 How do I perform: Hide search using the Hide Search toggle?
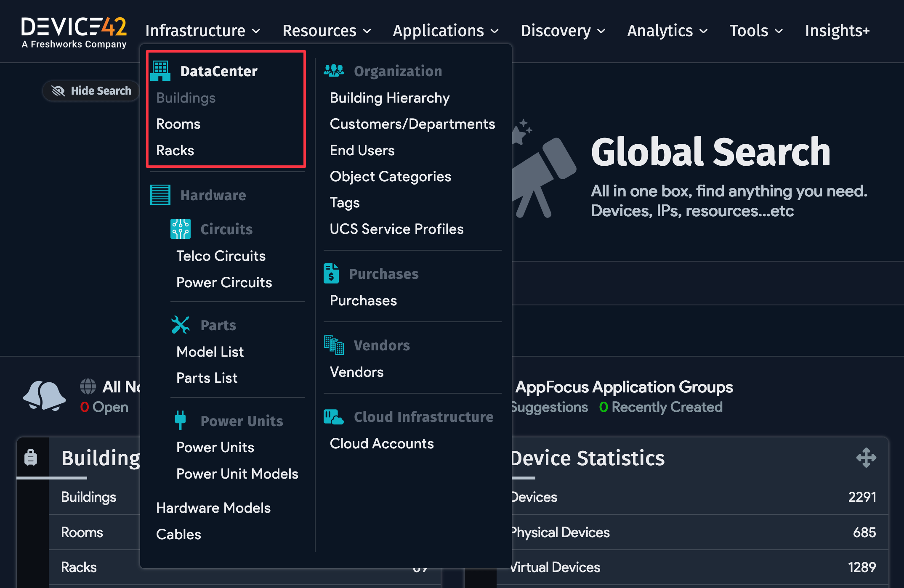click(90, 90)
